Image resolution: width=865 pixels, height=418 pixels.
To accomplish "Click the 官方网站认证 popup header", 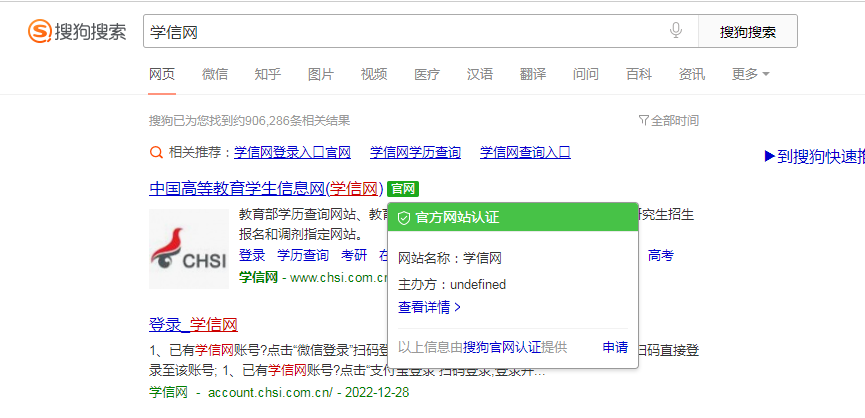I will click(513, 217).
